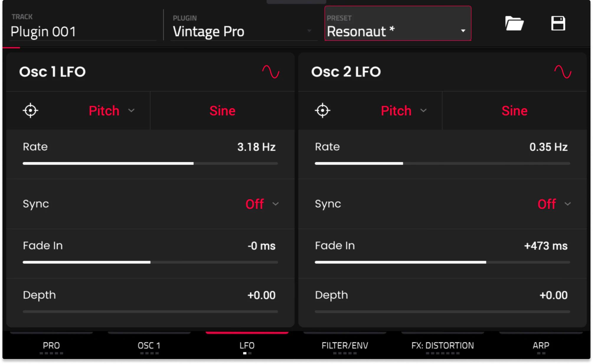This screenshot has height=364, width=593.
Task: Expand the Resonaut preset dropdown
Action: coord(463,31)
